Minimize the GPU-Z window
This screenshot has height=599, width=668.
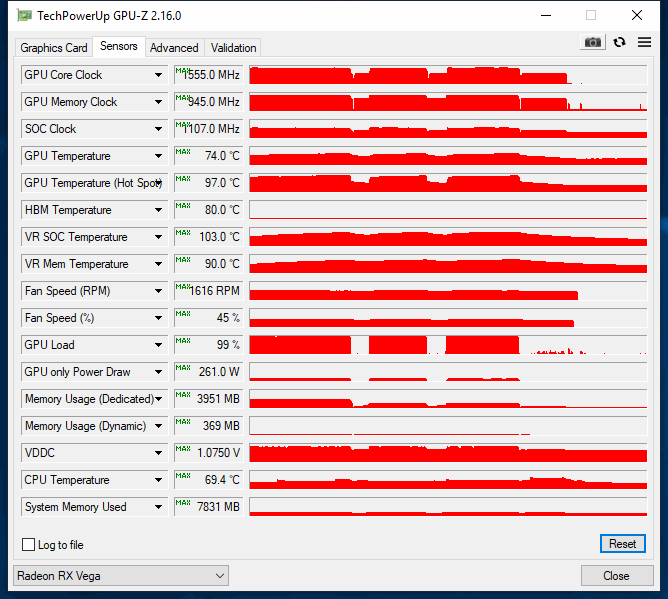(546, 15)
